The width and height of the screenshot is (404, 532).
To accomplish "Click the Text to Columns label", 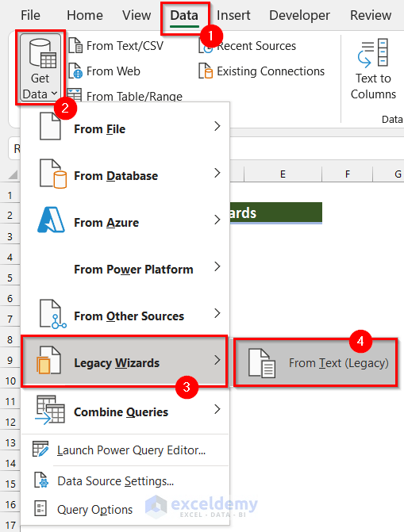I will point(373,86).
